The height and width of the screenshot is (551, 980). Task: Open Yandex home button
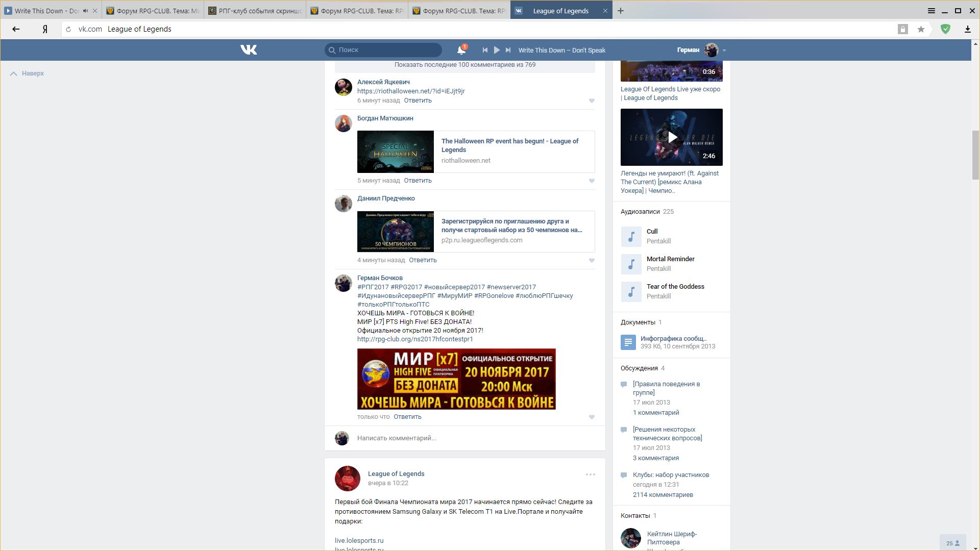(x=45, y=29)
